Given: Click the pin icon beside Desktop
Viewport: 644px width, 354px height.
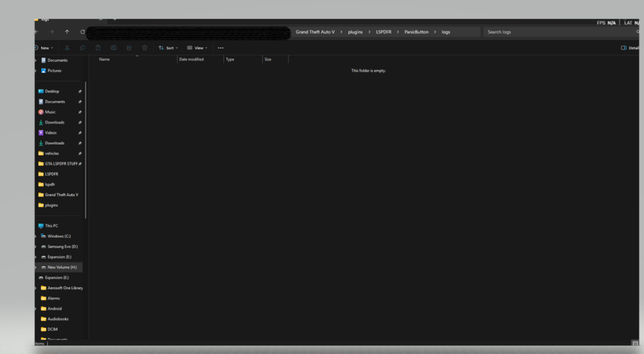Looking at the screenshot, I should pos(80,92).
